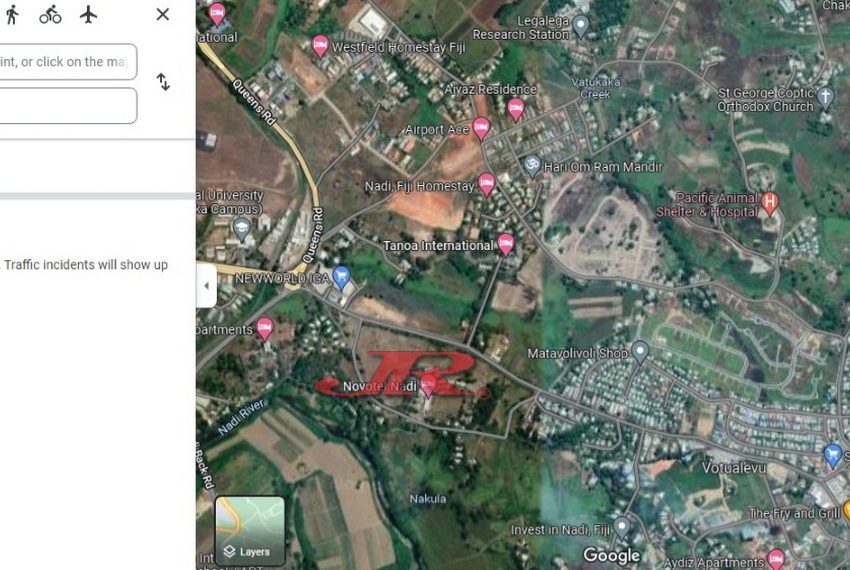Click NEWWORLD IGA shopping cart marker
The width and height of the screenshot is (850, 570).
pyautogui.click(x=341, y=277)
